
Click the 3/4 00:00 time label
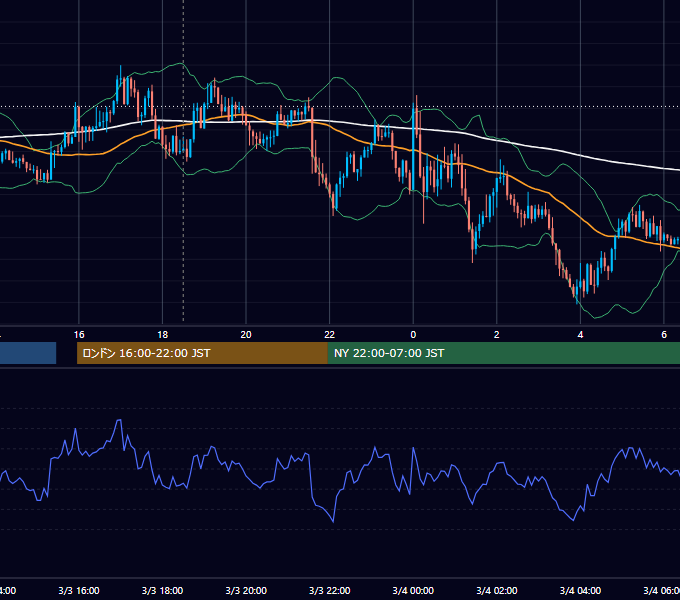(x=413, y=590)
